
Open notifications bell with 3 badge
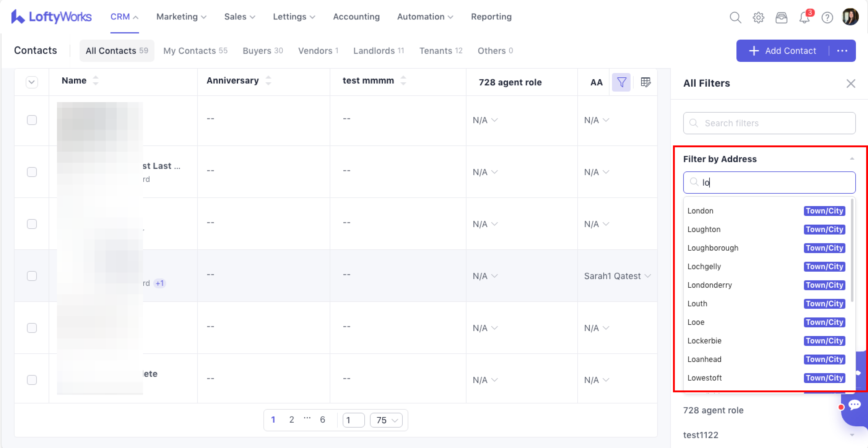pos(804,17)
